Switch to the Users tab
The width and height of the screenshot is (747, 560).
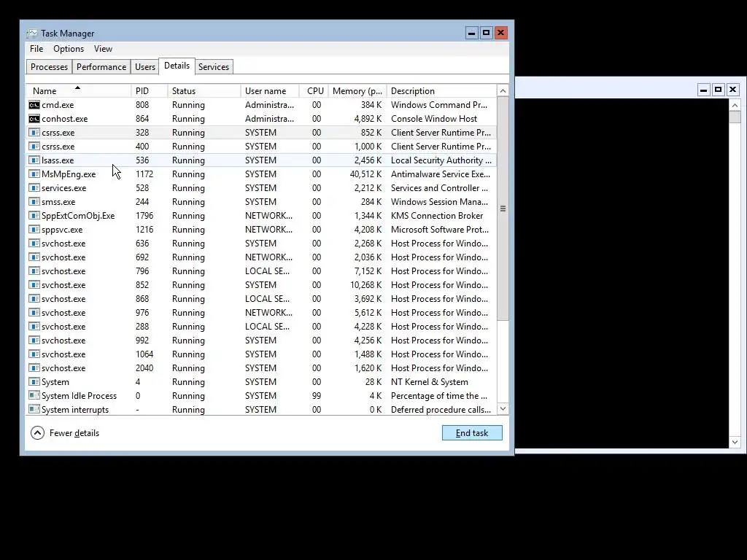[145, 66]
